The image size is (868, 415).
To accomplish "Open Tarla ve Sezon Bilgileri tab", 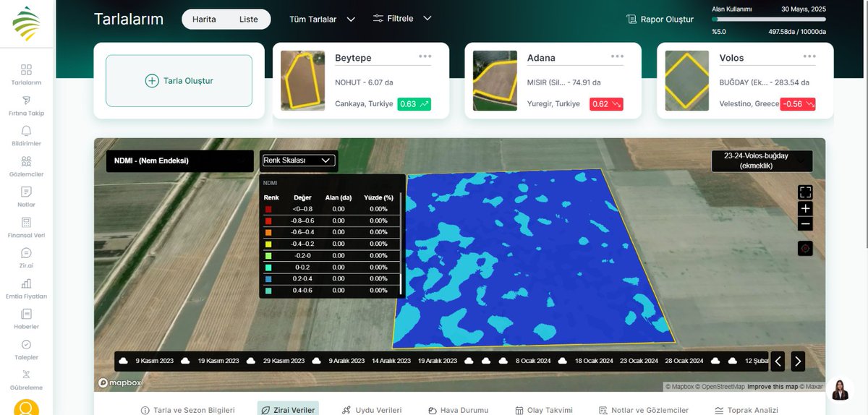I will [x=187, y=410].
